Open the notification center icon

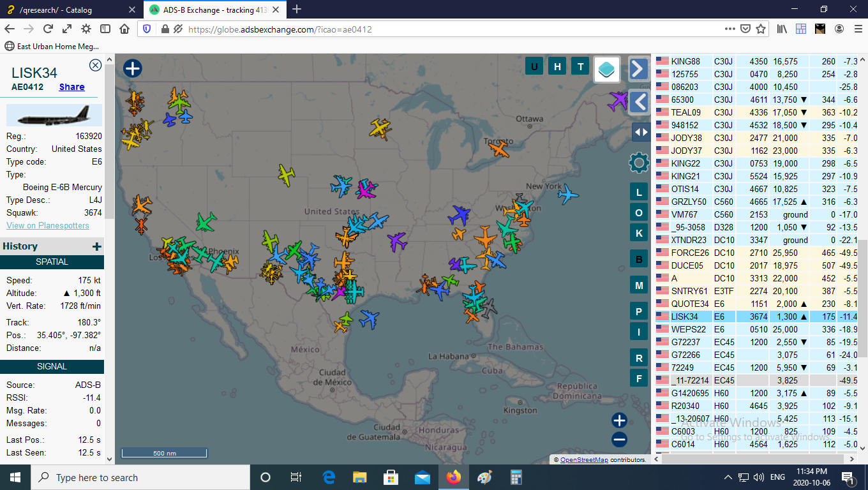(x=849, y=477)
